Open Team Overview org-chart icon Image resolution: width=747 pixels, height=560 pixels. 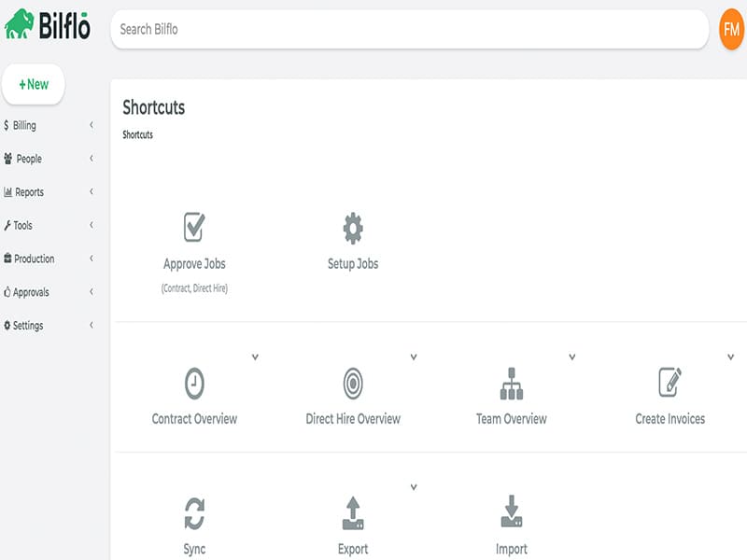[512, 383]
